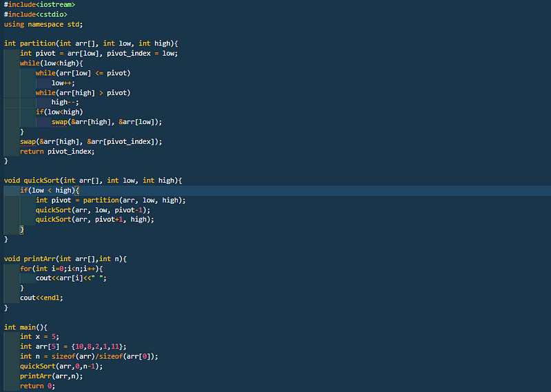This screenshot has height=392, width=551.
Task: Click the printArr function definition name
Action: 40,259
